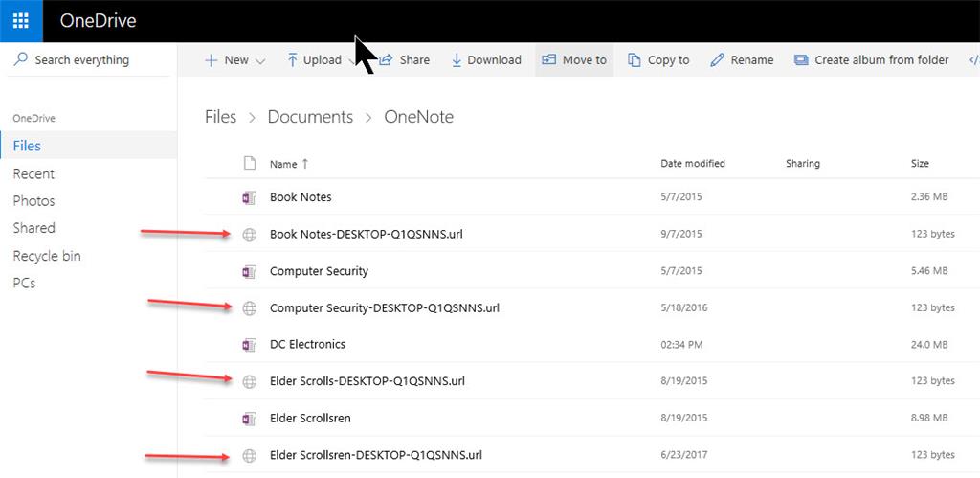The image size is (980, 478).
Task: Click the Download toolbar button
Action: click(x=486, y=60)
